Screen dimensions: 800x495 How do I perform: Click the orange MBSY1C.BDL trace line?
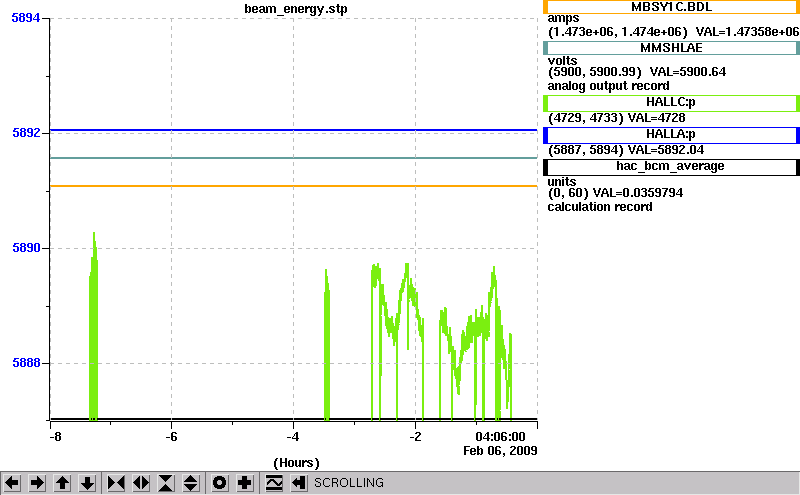pos(293,186)
